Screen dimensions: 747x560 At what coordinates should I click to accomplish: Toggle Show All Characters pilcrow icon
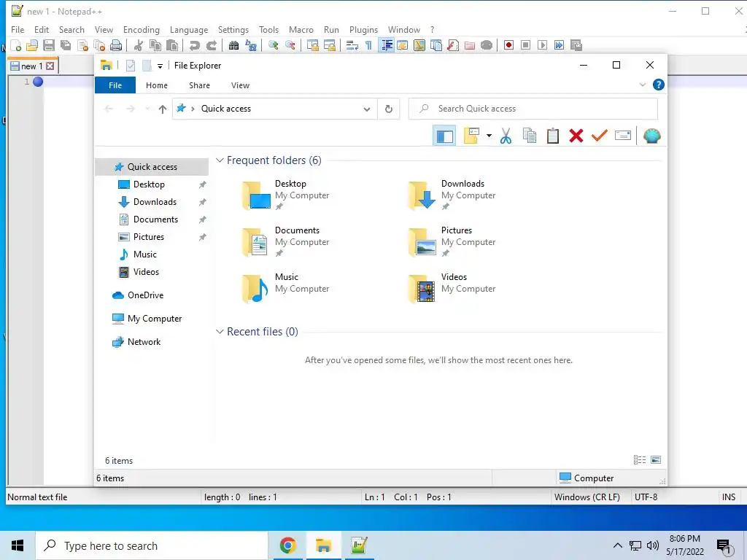coord(368,46)
